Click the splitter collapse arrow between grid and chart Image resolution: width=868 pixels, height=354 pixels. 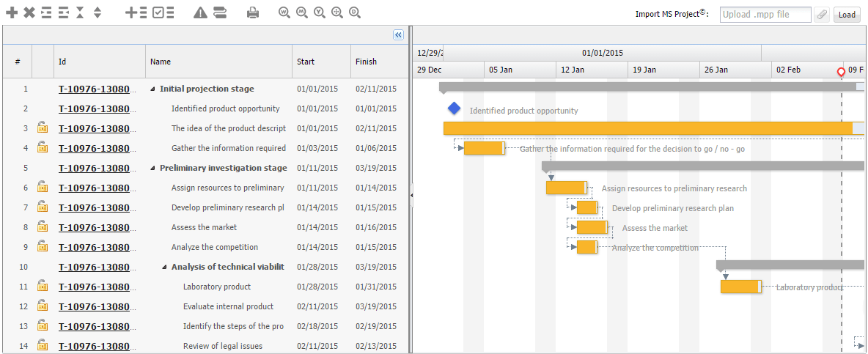tap(411, 195)
